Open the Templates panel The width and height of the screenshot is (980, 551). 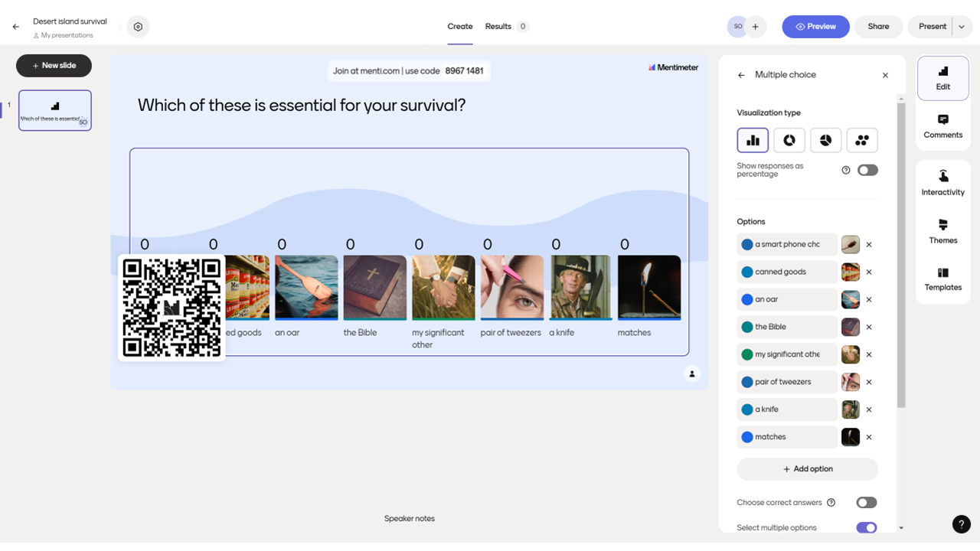click(x=942, y=279)
